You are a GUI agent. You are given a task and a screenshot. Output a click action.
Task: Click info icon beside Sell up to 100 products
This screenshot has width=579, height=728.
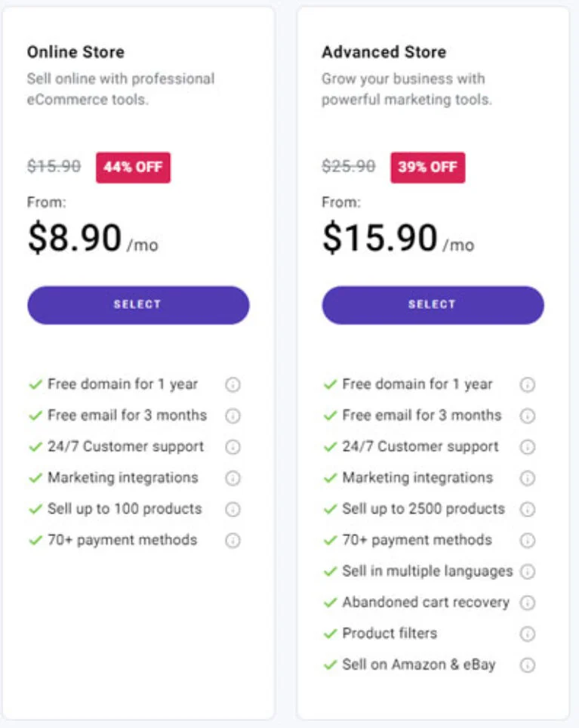233,509
